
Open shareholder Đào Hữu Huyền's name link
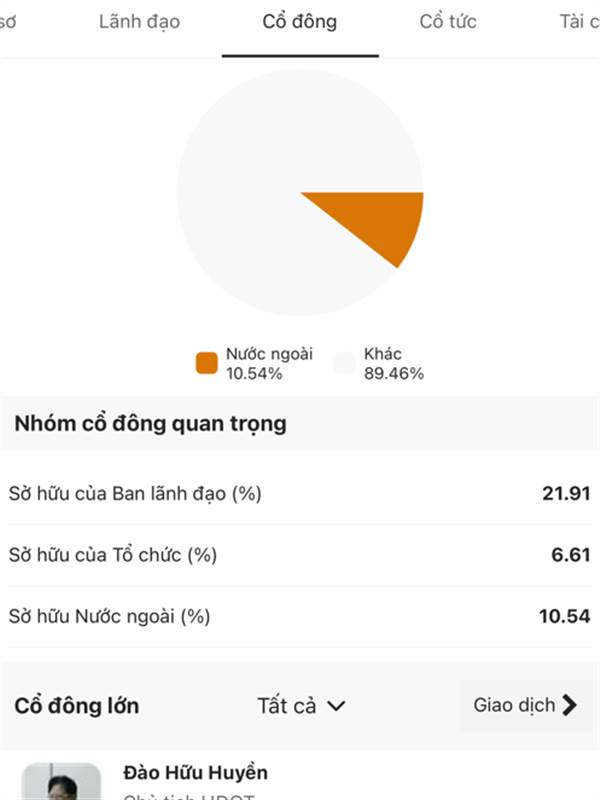[x=195, y=773]
